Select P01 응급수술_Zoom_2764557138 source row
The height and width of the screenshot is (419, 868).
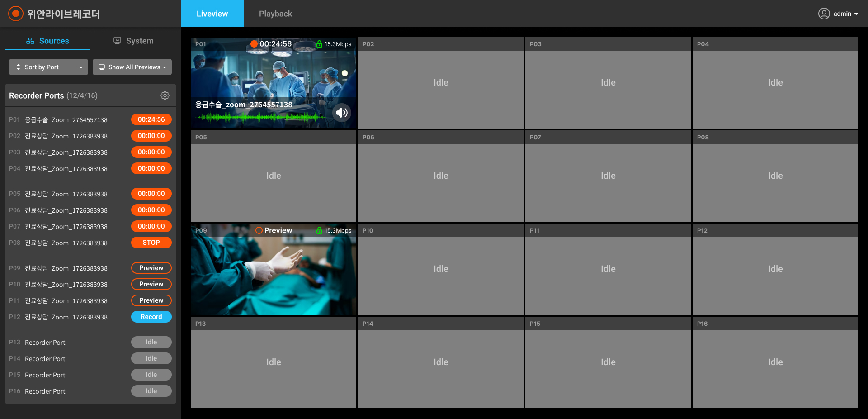tap(90, 119)
